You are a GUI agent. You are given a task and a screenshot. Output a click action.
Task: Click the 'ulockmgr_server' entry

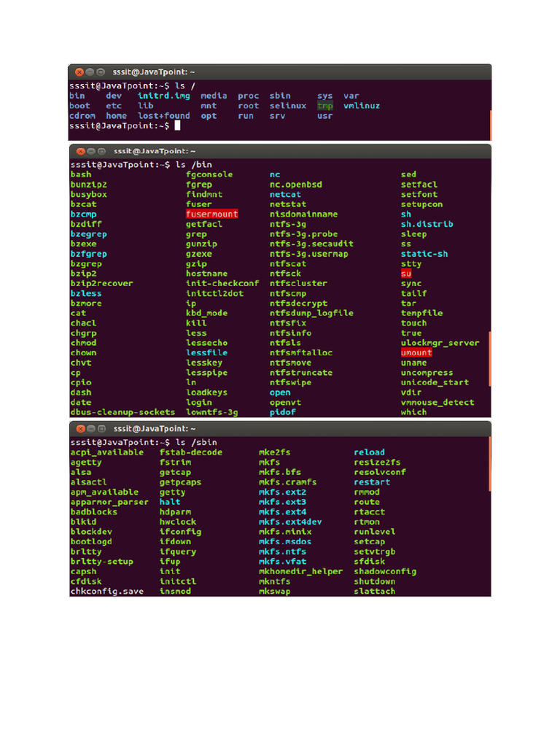click(440, 343)
